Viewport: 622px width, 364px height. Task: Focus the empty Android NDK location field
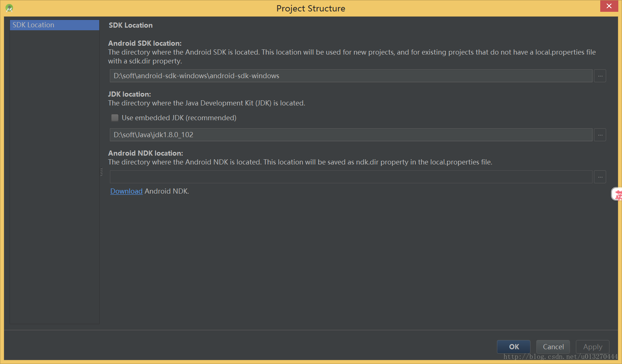pyautogui.click(x=351, y=177)
